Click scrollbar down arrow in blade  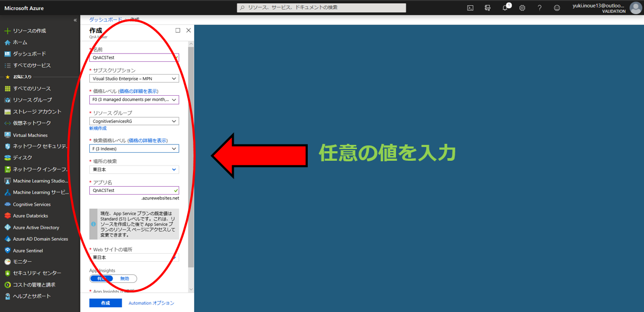click(x=191, y=289)
